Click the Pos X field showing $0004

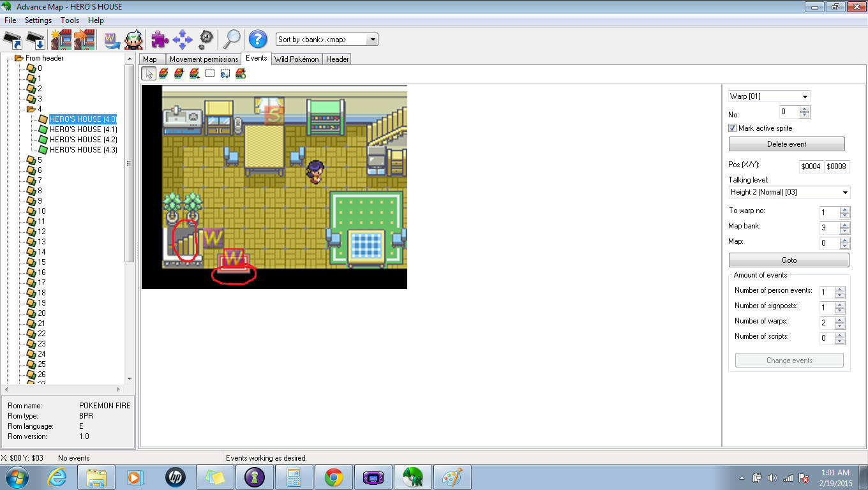click(812, 167)
